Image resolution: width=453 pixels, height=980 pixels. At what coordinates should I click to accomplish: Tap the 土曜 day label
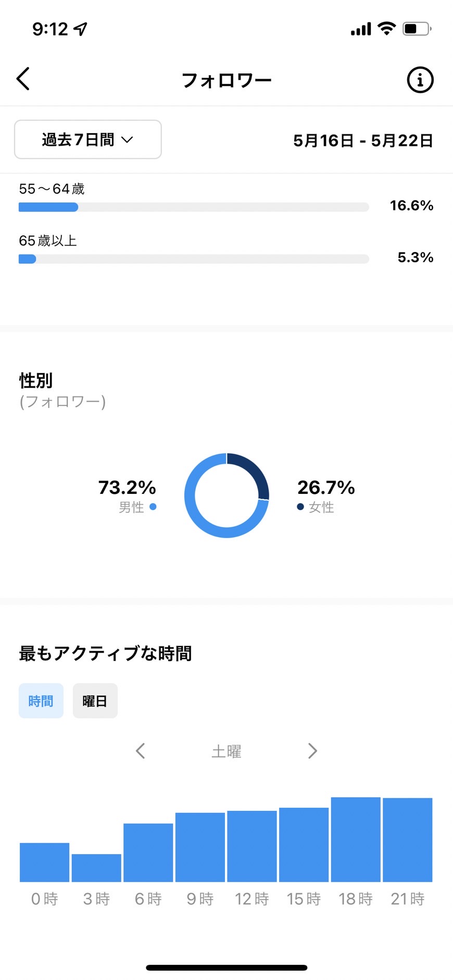point(227,751)
